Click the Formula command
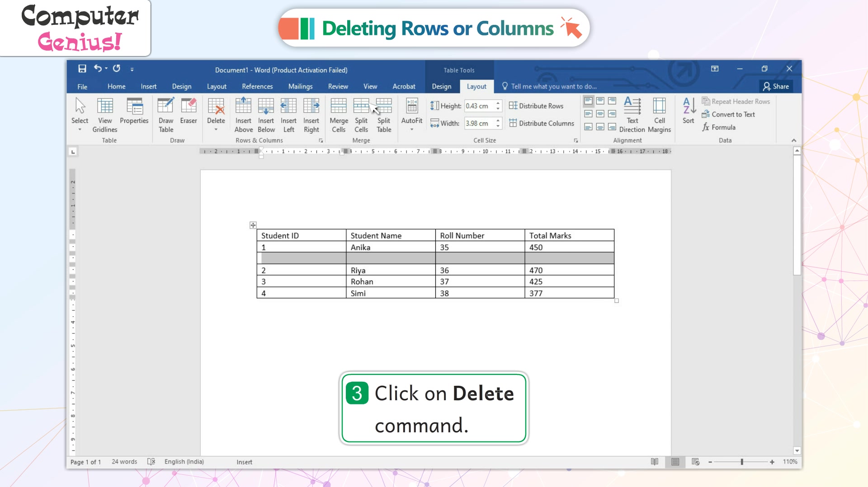The width and height of the screenshot is (868, 487). (x=719, y=127)
